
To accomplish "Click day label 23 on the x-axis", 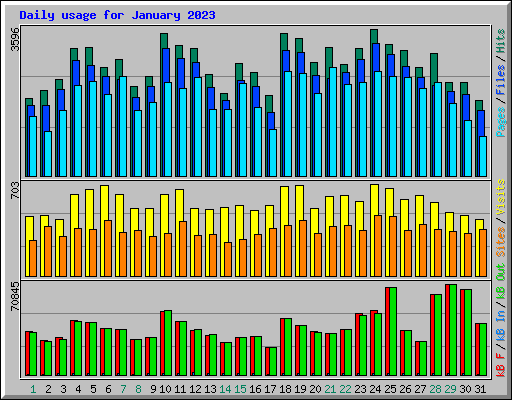I will 360,389.
